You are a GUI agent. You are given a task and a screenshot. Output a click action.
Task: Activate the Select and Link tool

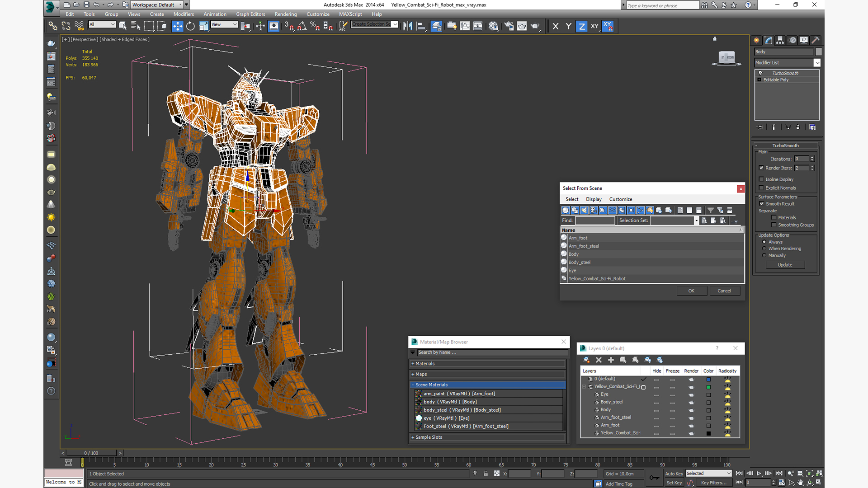coord(53,26)
